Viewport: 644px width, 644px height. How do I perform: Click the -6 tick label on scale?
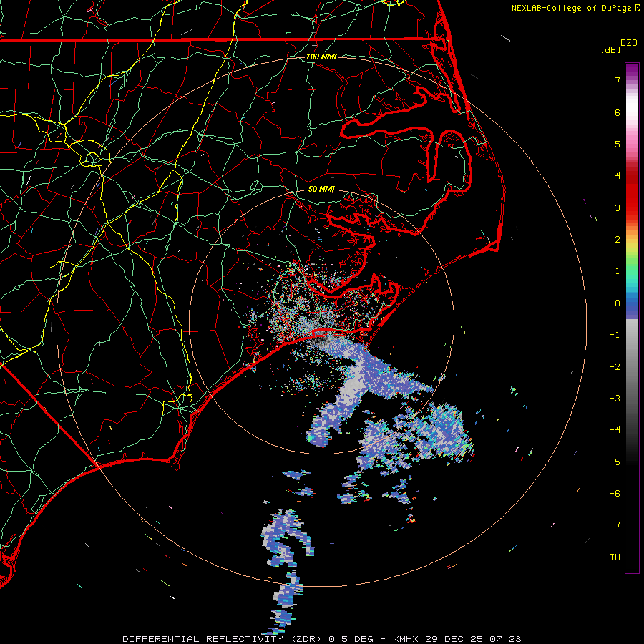615,494
